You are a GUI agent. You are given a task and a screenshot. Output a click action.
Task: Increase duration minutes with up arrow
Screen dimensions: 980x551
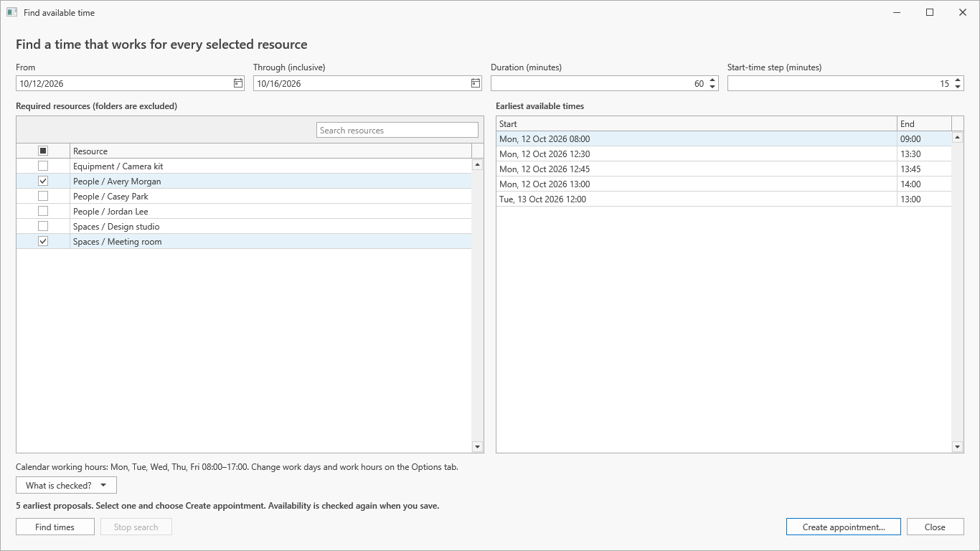(712, 80)
